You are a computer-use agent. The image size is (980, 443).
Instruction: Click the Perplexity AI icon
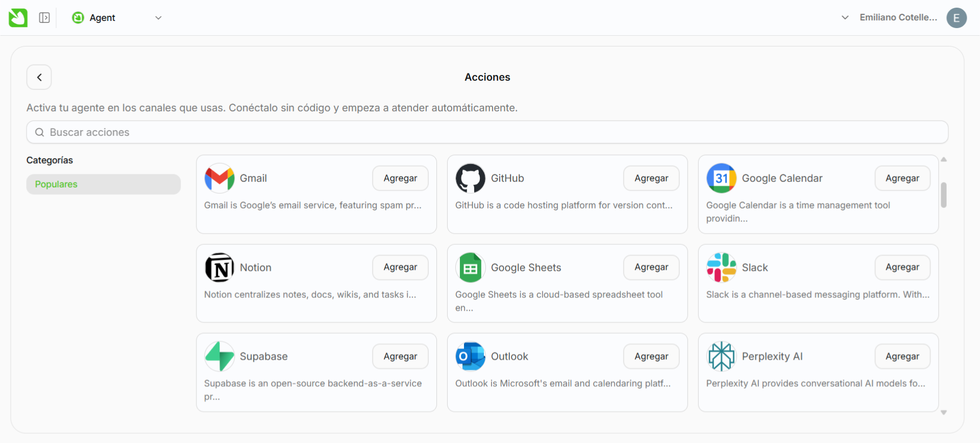[x=721, y=357]
